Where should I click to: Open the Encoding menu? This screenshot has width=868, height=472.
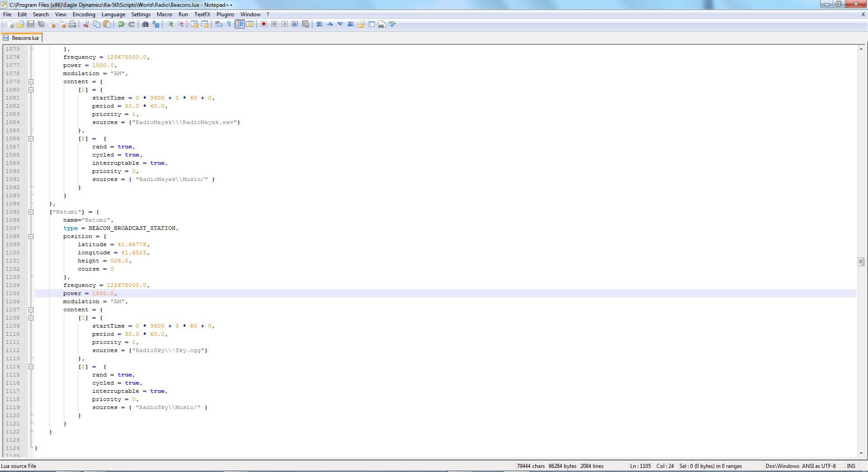click(x=84, y=14)
